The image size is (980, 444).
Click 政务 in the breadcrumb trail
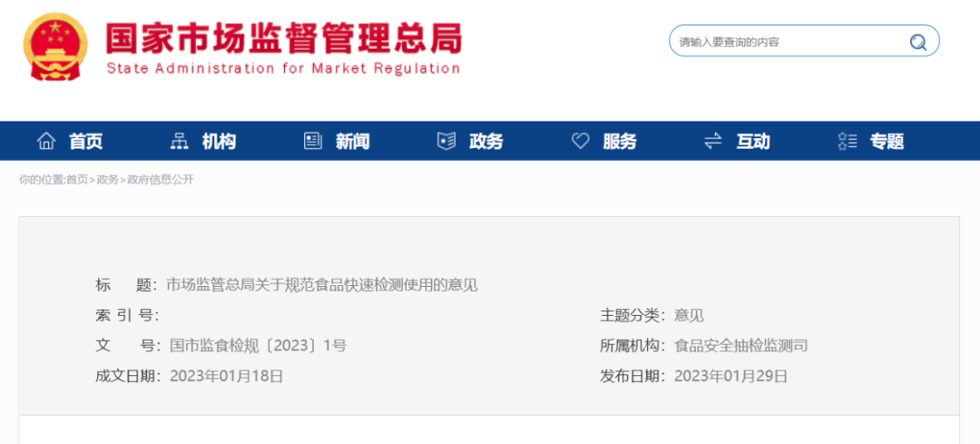(x=107, y=180)
